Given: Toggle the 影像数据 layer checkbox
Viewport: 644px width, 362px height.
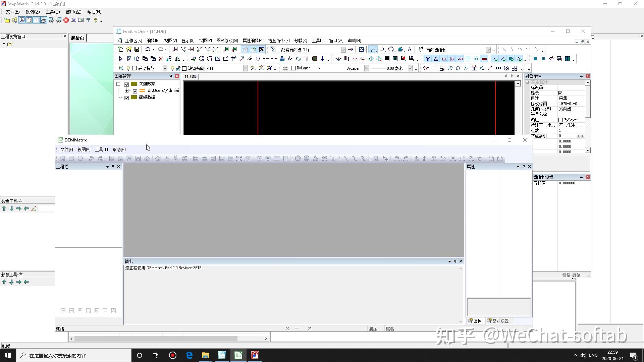Looking at the screenshot, I should point(127,98).
